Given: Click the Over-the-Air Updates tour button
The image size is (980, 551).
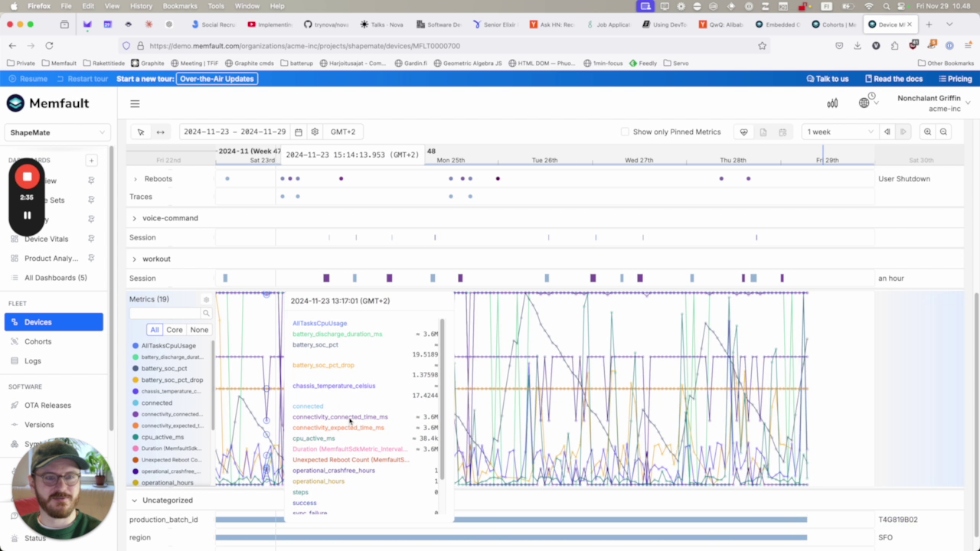Looking at the screenshot, I should tap(217, 79).
